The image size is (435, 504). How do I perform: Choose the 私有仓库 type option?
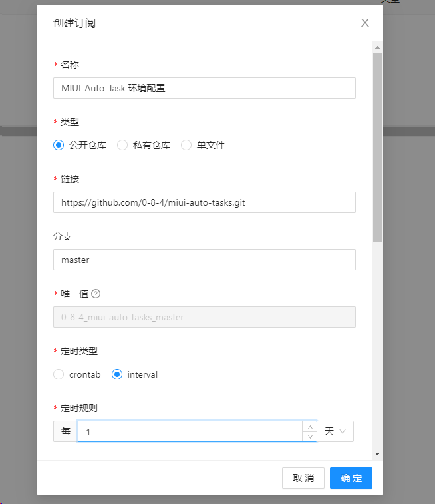(x=122, y=145)
